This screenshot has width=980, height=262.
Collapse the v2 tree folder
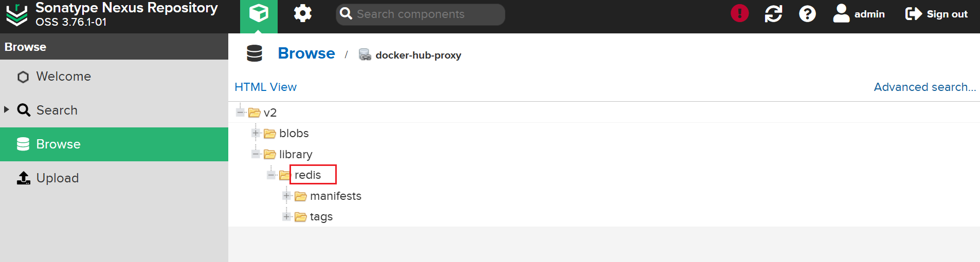click(x=240, y=112)
